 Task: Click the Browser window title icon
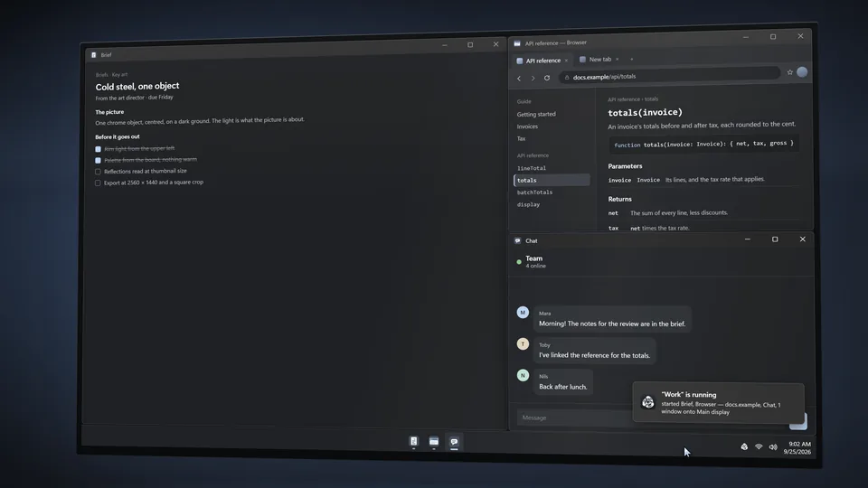click(517, 43)
